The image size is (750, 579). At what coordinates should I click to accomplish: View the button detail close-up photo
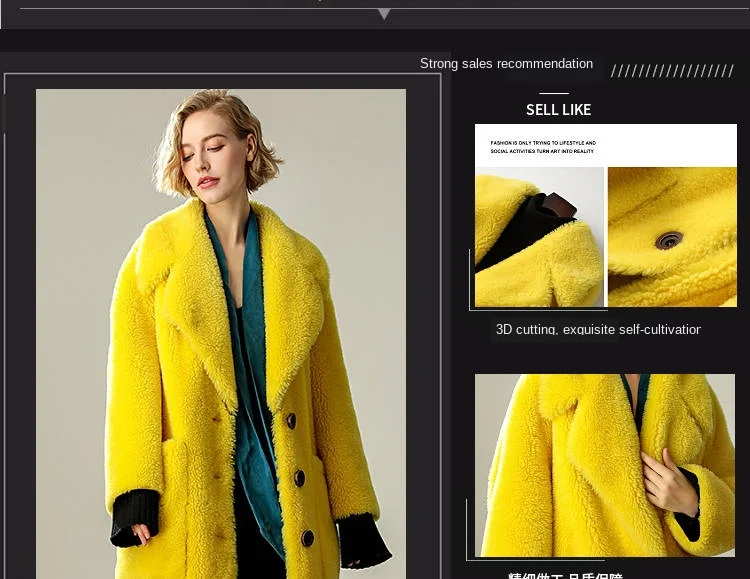coord(672,237)
